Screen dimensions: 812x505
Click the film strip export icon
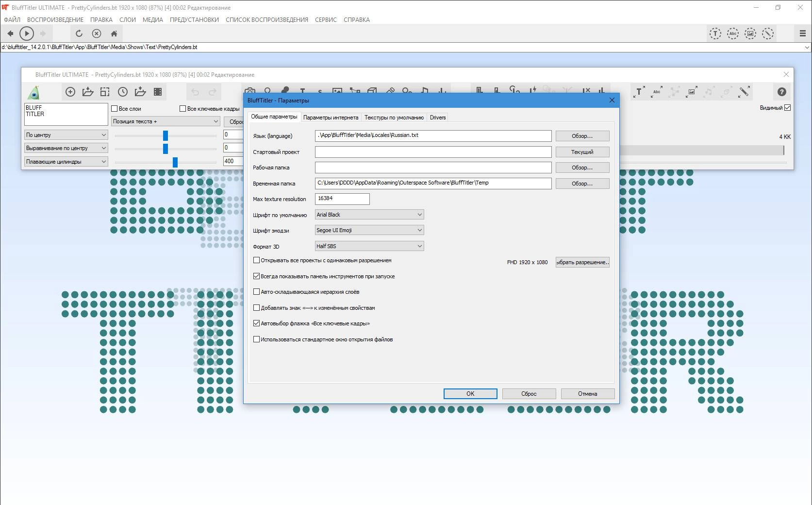coord(158,92)
